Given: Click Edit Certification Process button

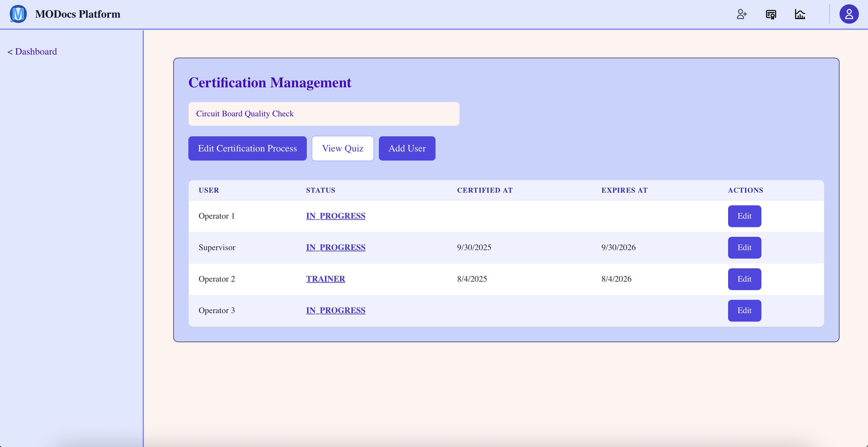Looking at the screenshot, I should click(247, 149).
